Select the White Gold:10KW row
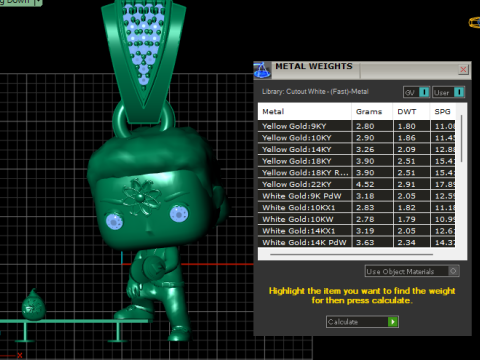 pos(356,219)
